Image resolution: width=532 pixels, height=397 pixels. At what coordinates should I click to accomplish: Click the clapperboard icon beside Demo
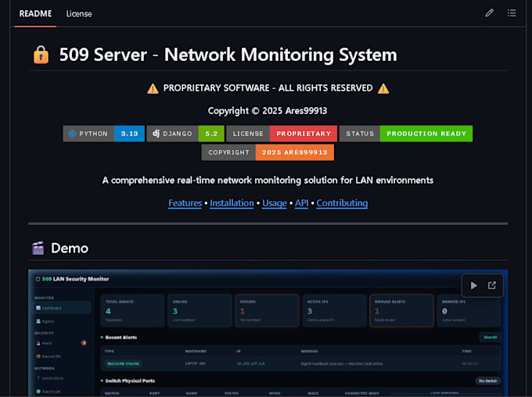pyautogui.click(x=38, y=248)
